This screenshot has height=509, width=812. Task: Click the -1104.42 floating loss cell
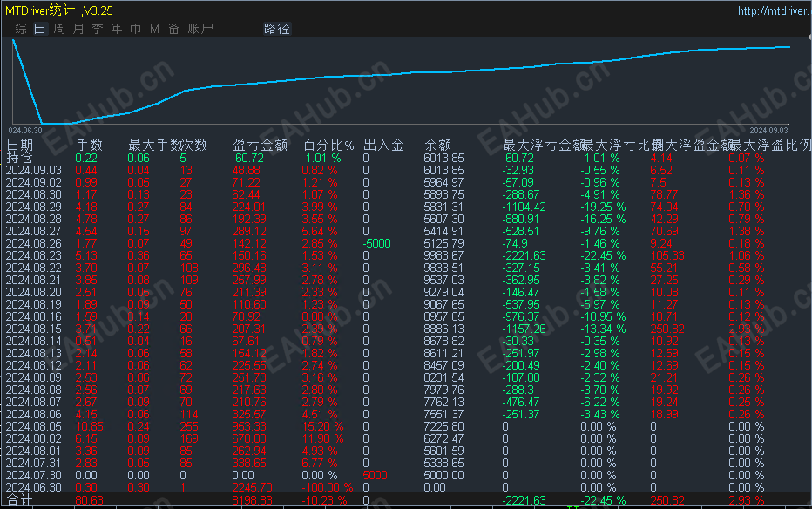pos(524,207)
